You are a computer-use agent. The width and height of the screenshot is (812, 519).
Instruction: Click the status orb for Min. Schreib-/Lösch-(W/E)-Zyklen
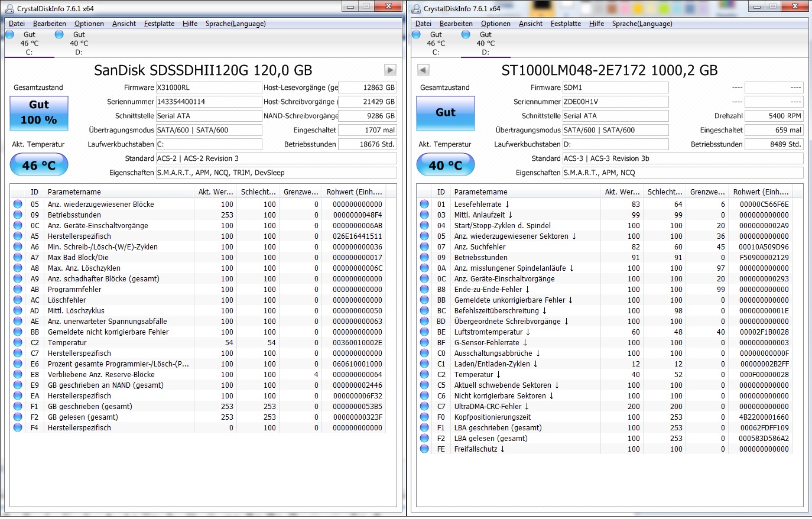pos(18,246)
